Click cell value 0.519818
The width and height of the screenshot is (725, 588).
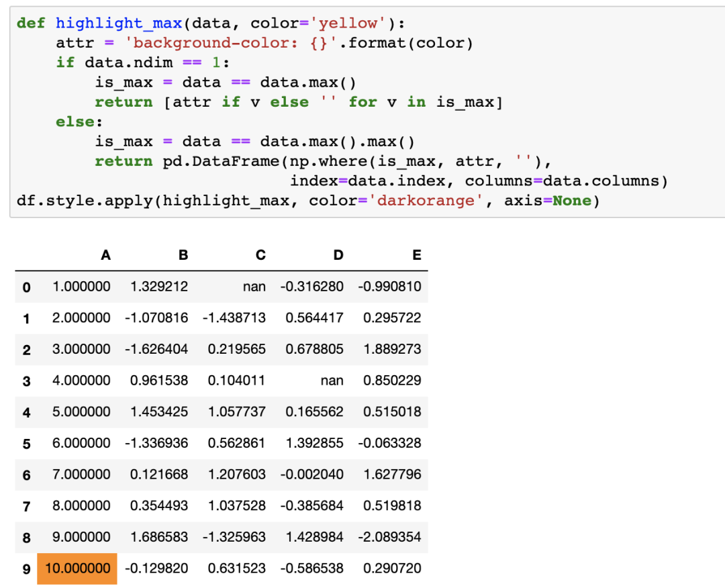coord(392,505)
